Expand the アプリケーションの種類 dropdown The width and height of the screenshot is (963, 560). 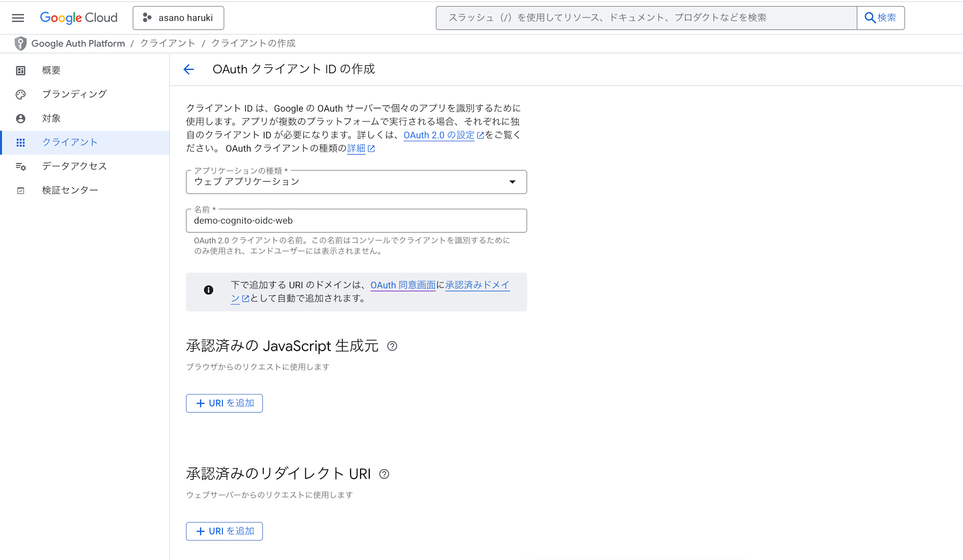point(356,182)
